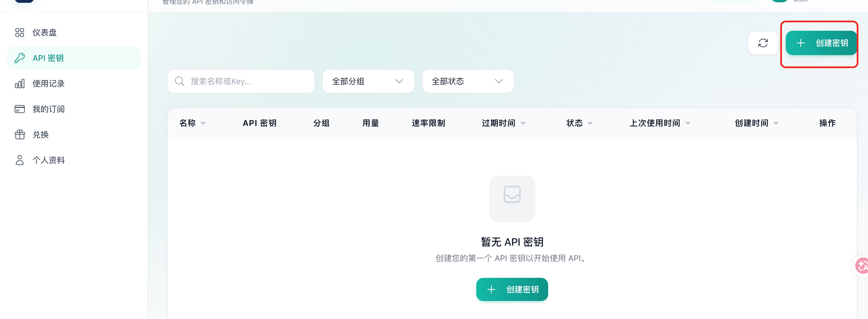Click the bar chart icon for 使用记录
This screenshot has height=319, width=868.
19,84
